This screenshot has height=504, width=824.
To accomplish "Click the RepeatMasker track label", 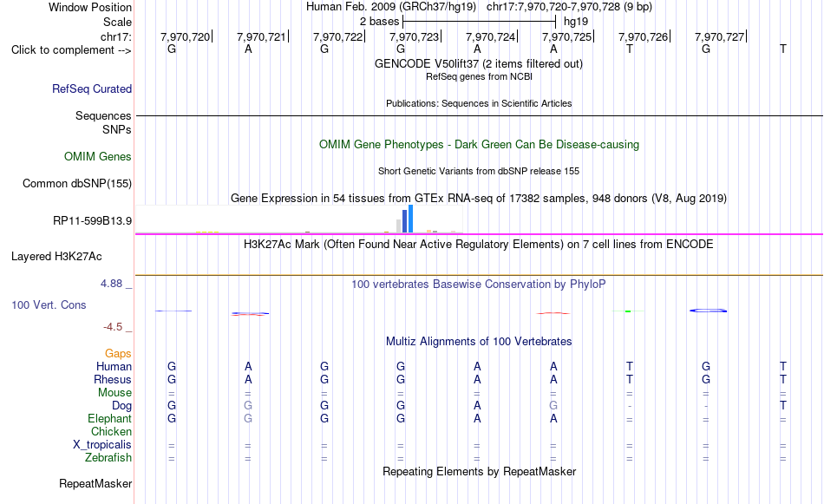I will point(95,483).
